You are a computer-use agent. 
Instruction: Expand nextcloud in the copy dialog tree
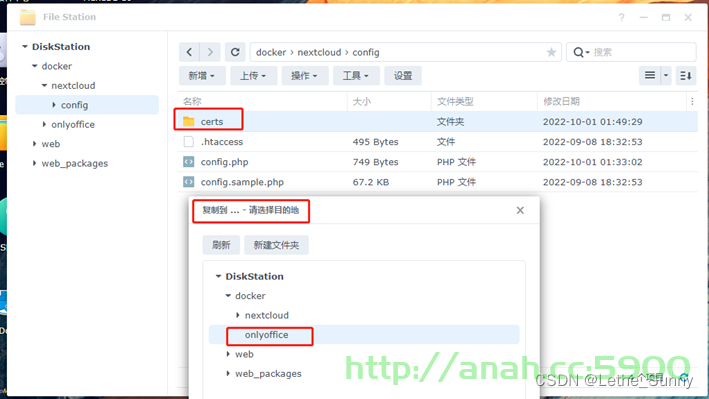coord(238,315)
